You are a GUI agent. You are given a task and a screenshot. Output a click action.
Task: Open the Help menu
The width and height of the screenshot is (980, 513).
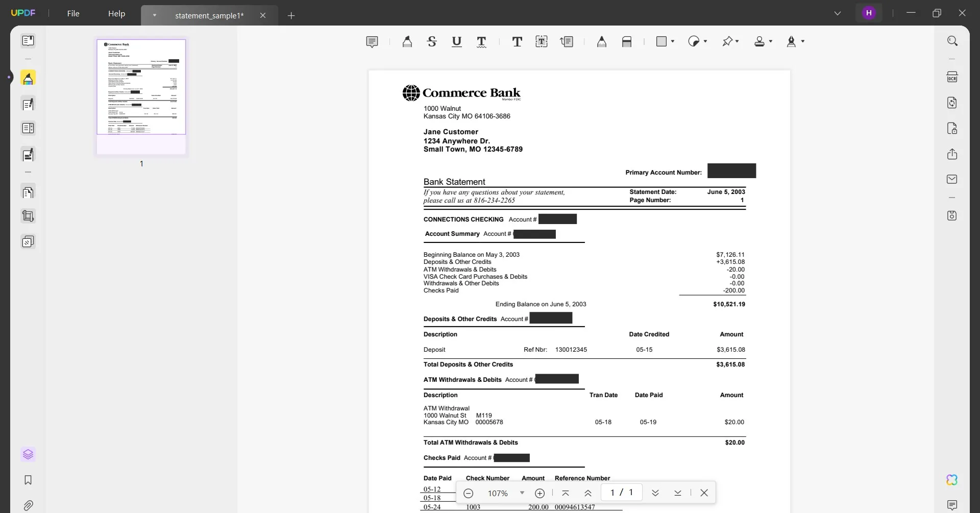116,14
